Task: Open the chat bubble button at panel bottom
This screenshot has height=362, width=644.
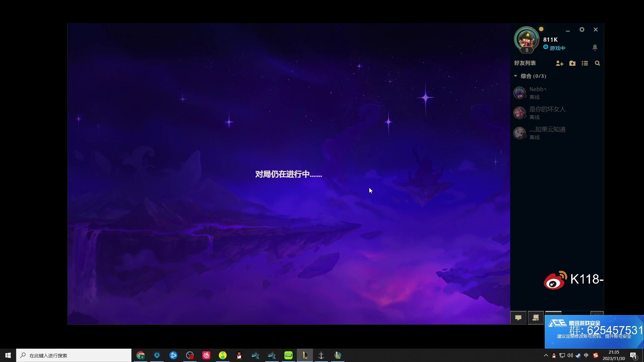Action: tap(518, 318)
